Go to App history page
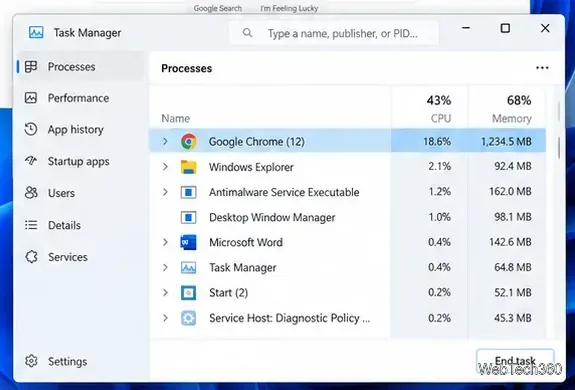575x390 pixels. tap(81, 129)
